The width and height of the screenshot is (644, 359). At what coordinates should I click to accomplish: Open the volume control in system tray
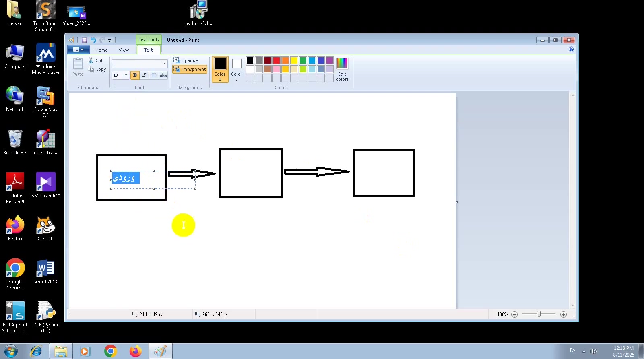[594, 351]
